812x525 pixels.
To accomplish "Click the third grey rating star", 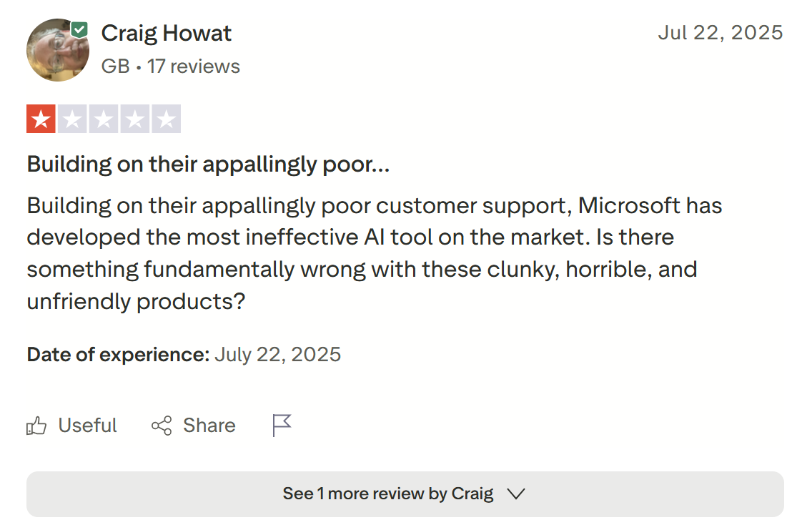I will (x=104, y=119).
